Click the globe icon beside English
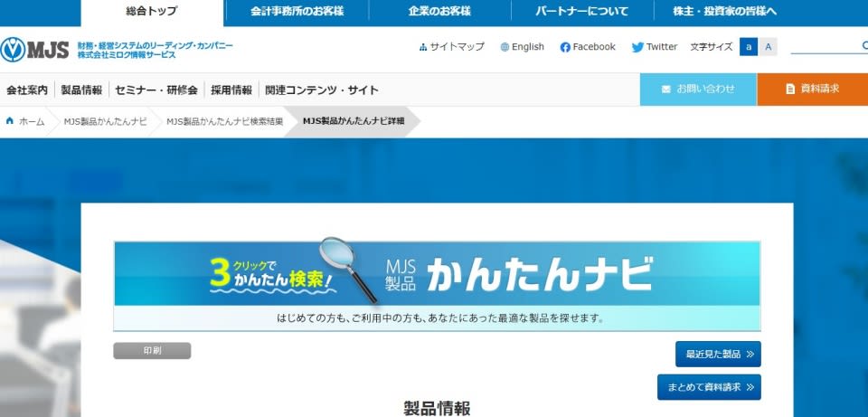 click(x=505, y=48)
